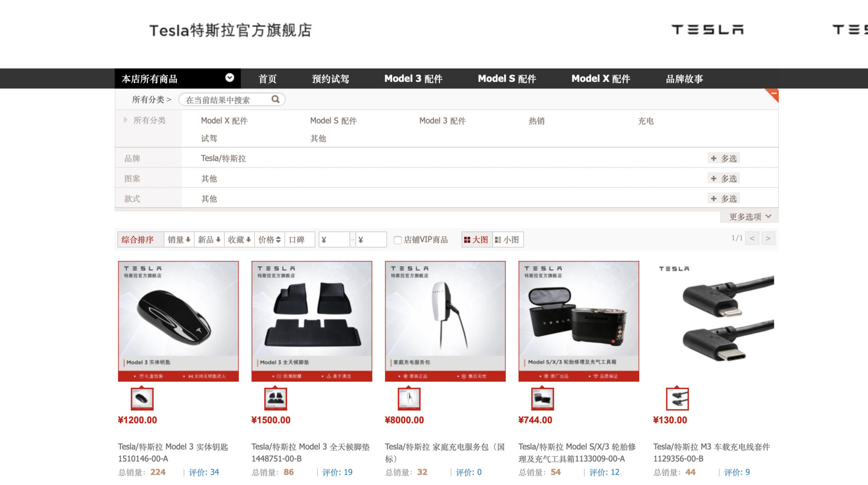The image size is (868, 485).
Task: View 评价: 19 reviews for floor mats
Action: (x=337, y=472)
